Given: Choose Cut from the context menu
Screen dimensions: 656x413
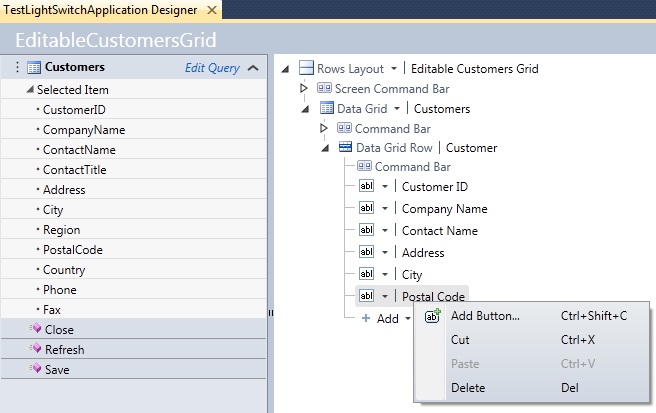Looking at the screenshot, I should coord(460,340).
